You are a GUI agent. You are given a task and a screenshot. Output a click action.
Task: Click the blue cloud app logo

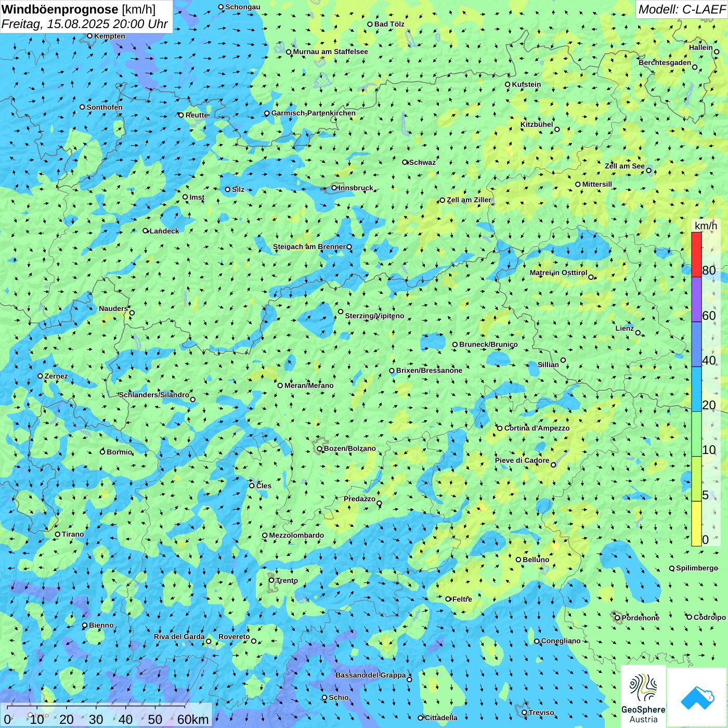697,697
